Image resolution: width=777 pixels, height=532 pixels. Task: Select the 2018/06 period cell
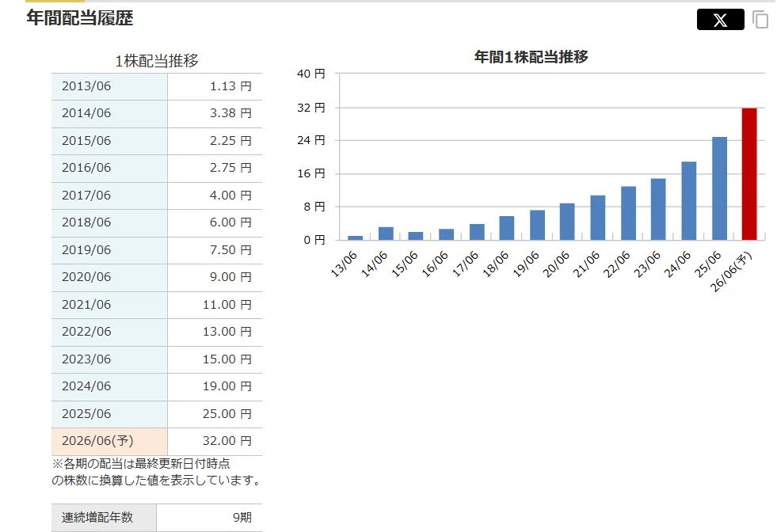pos(109,223)
